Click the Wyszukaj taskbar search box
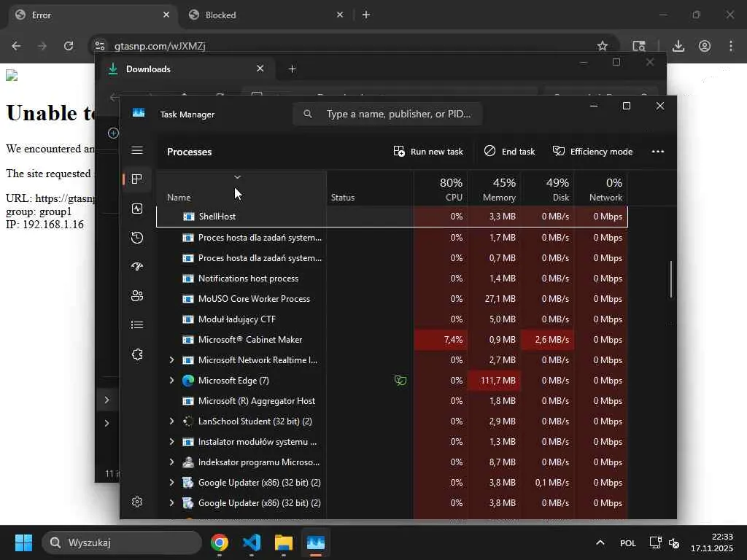The image size is (747, 560). click(122, 542)
